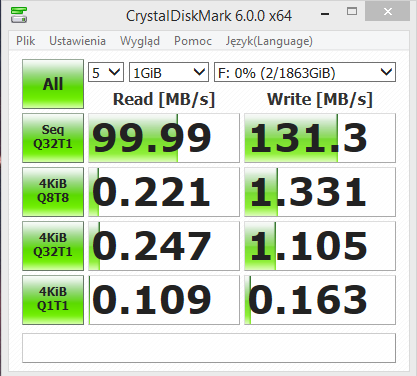The image size is (417, 376).
Task: Start the 4KiB Q1T1 test
Action: [53, 300]
